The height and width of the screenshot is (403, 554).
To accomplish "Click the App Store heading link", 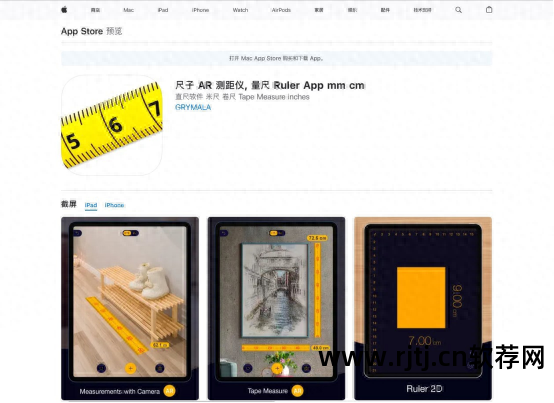I will pos(82,31).
